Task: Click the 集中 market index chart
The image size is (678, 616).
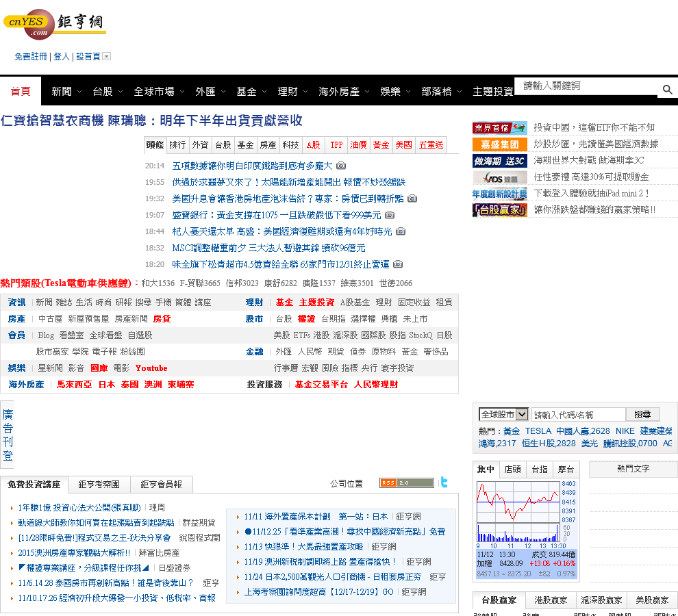Action: point(526,515)
